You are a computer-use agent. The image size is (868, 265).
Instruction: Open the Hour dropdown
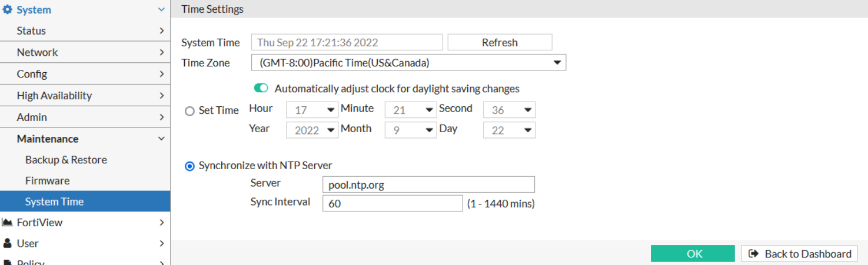(x=312, y=110)
